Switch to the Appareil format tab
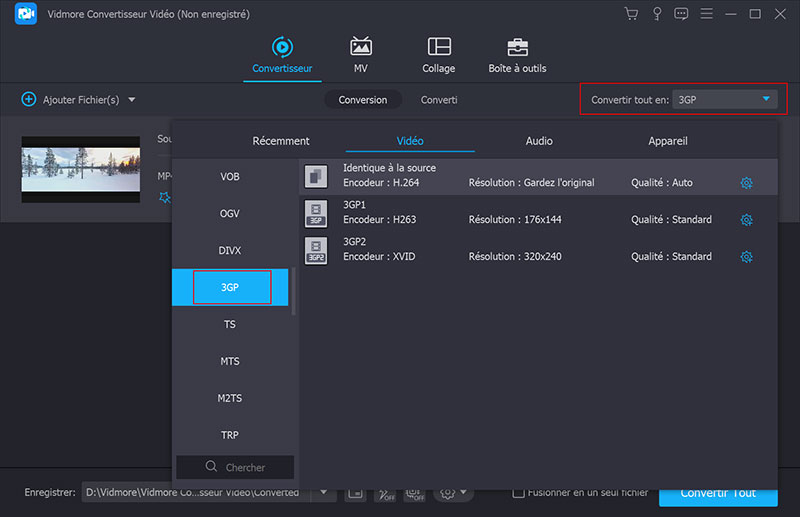 click(x=667, y=141)
